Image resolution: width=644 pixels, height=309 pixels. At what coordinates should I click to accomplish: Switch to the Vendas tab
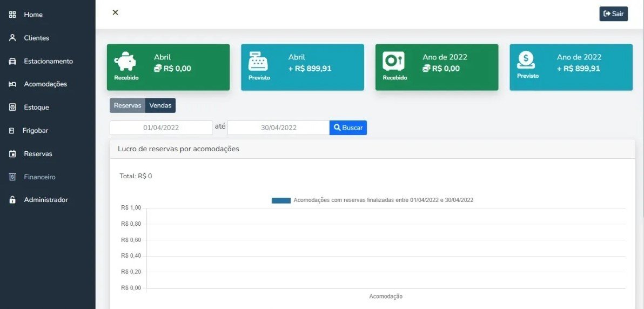click(160, 105)
